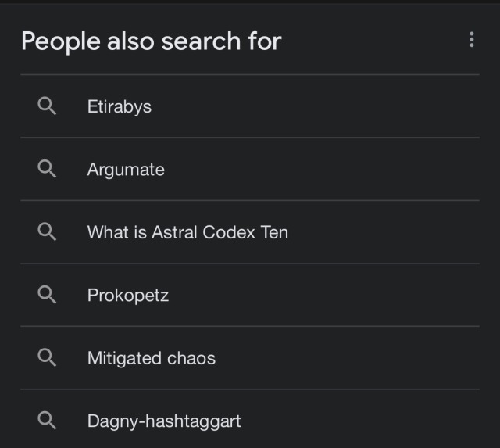Select the search icon next to Mitigated chaos
Screen dimensions: 500x448
[x=47, y=358]
